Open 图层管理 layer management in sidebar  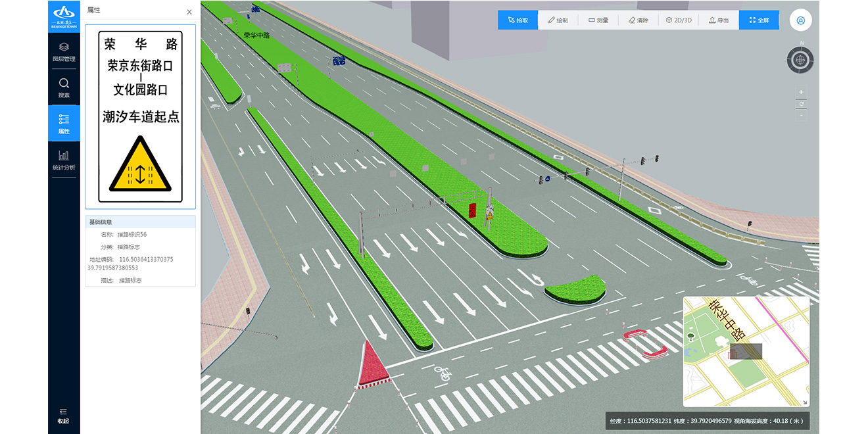coord(64,52)
